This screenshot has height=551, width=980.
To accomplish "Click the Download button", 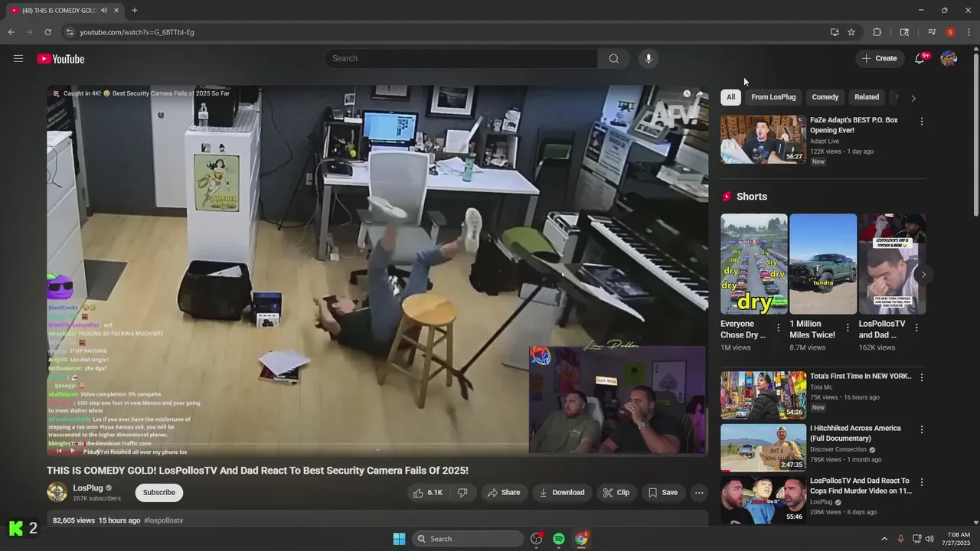I will pyautogui.click(x=562, y=493).
